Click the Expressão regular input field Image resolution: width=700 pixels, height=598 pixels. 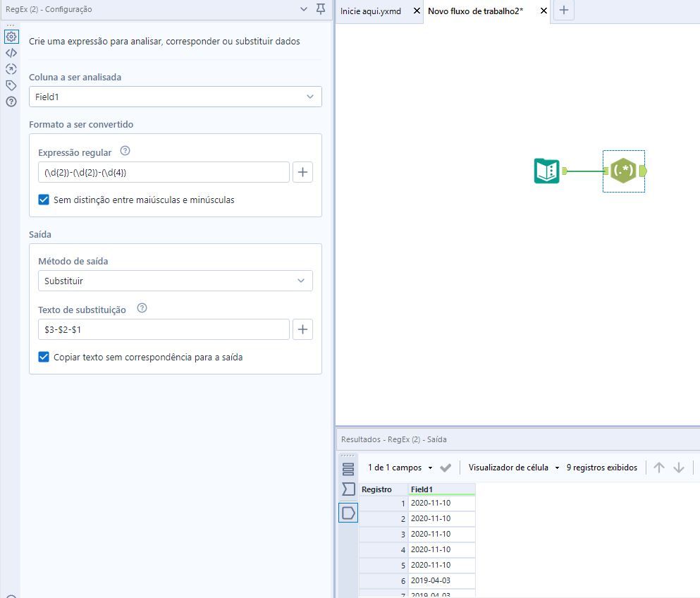(164, 172)
